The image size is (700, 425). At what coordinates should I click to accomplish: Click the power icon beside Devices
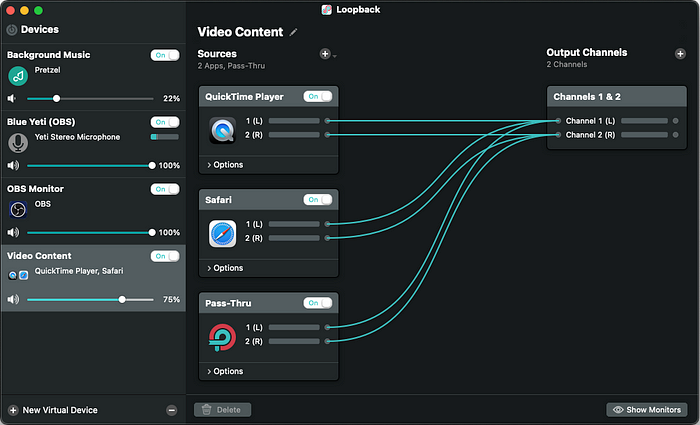pyautogui.click(x=12, y=30)
